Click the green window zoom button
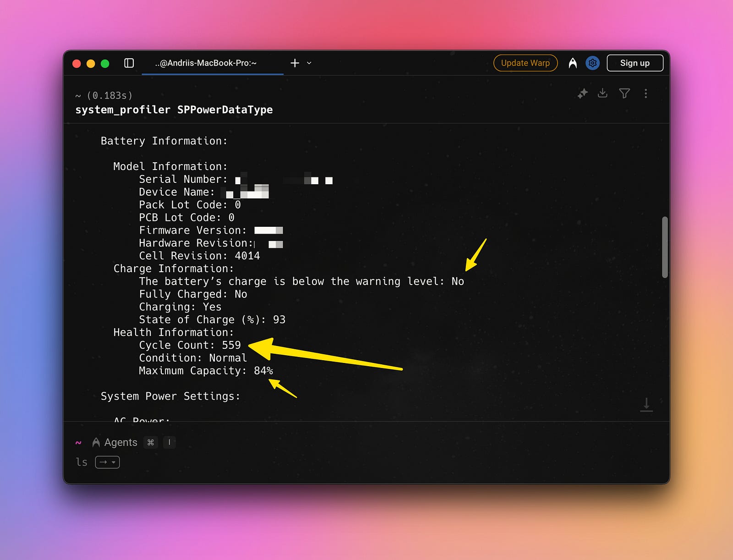The height and width of the screenshot is (560, 733). [105, 64]
